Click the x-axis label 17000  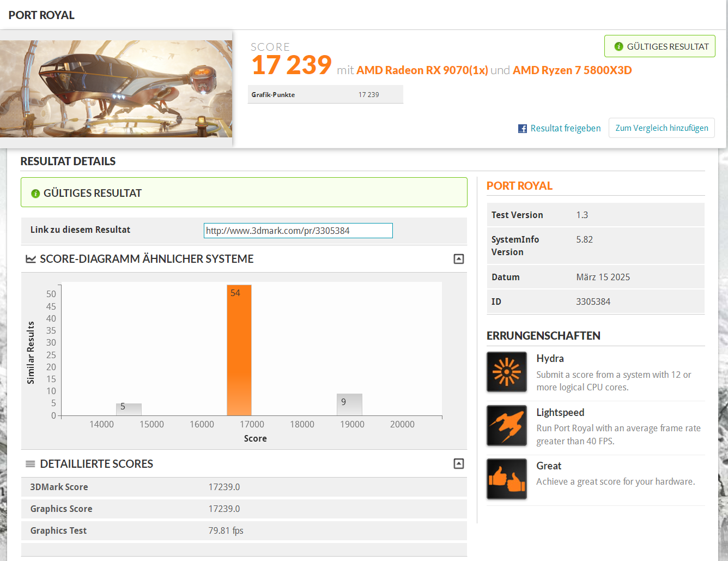click(252, 424)
